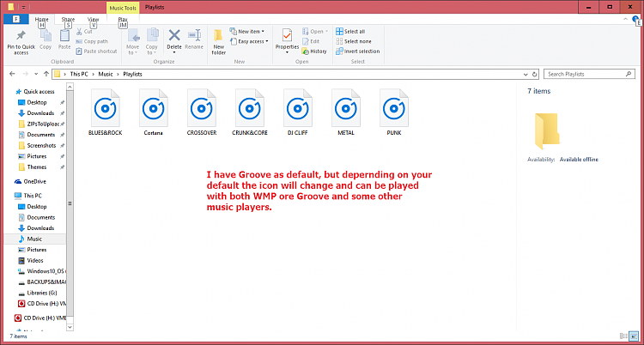Click the Search Playlists field

[x=589, y=75]
